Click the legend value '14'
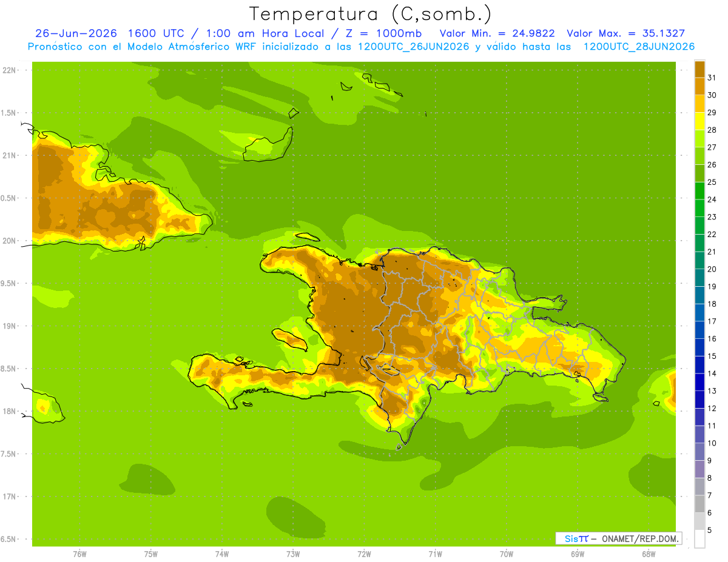Image resolution: width=728 pixels, height=562 pixels. [712, 373]
